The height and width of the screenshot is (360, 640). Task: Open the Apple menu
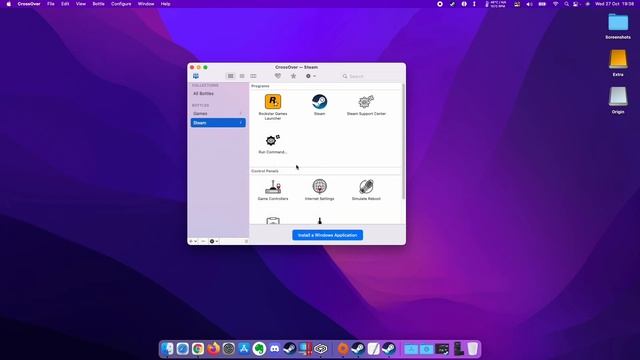pos(8,4)
